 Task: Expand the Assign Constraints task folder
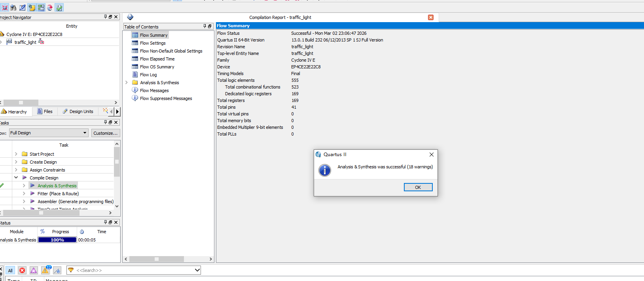click(16, 170)
